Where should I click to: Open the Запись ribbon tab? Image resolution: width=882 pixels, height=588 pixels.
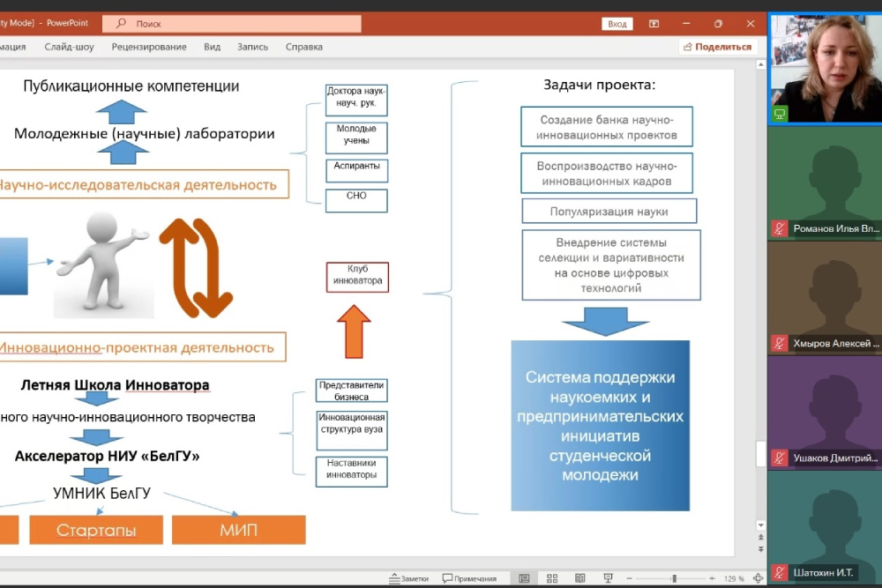point(252,47)
